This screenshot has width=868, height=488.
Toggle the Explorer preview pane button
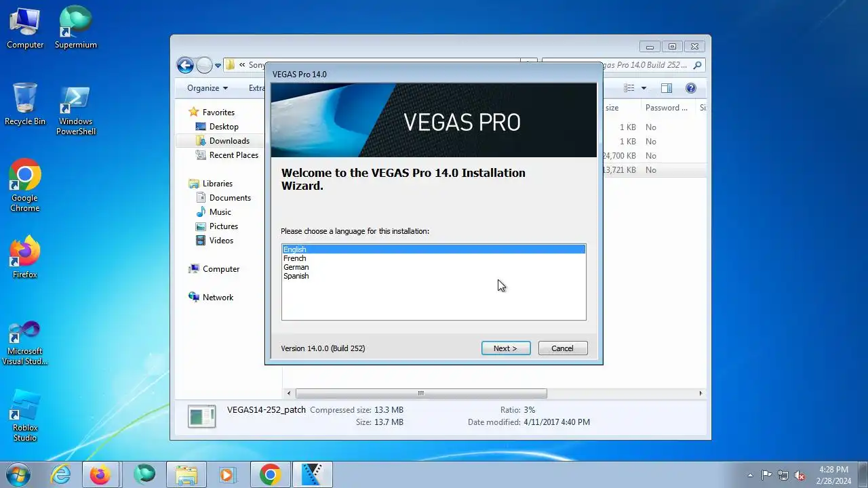[667, 88]
